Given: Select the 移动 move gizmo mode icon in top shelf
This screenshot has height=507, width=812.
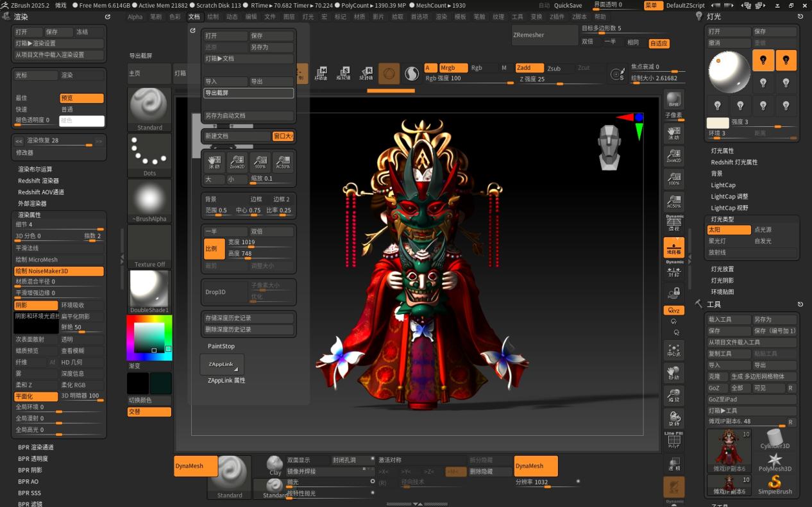Looking at the screenshot, I should pos(321,74).
